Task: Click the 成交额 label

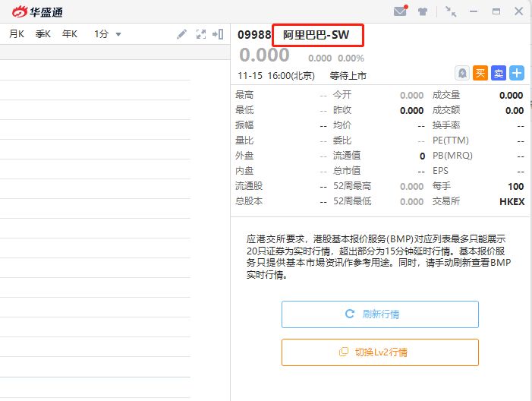Action: pos(446,110)
